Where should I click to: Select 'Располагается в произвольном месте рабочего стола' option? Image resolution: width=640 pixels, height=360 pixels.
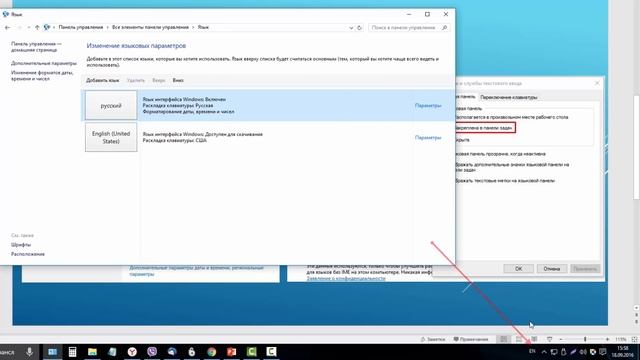click(x=511, y=117)
